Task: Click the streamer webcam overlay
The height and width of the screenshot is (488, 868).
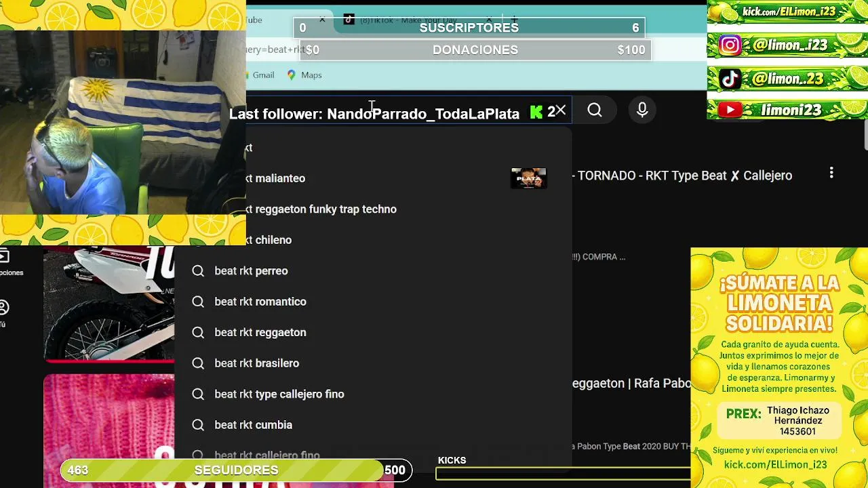Action: click(x=123, y=122)
